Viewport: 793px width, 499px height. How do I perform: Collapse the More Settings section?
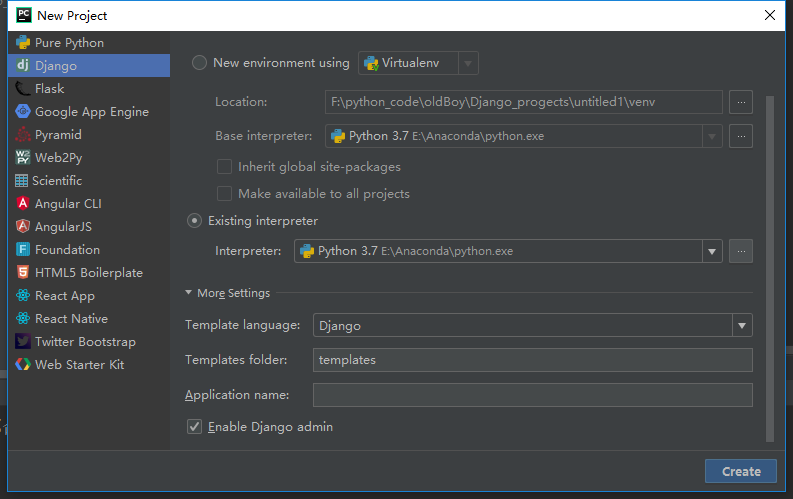(189, 293)
